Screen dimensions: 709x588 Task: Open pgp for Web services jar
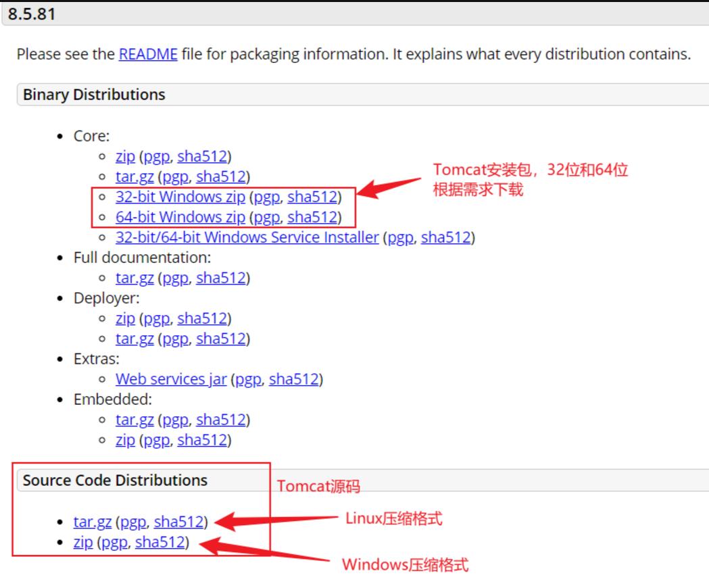coord(249,379)
